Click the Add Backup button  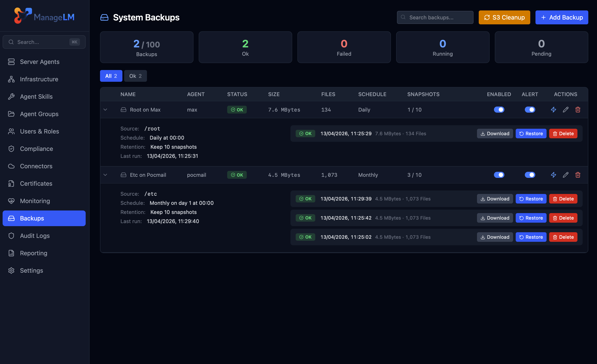coord(562,17)
